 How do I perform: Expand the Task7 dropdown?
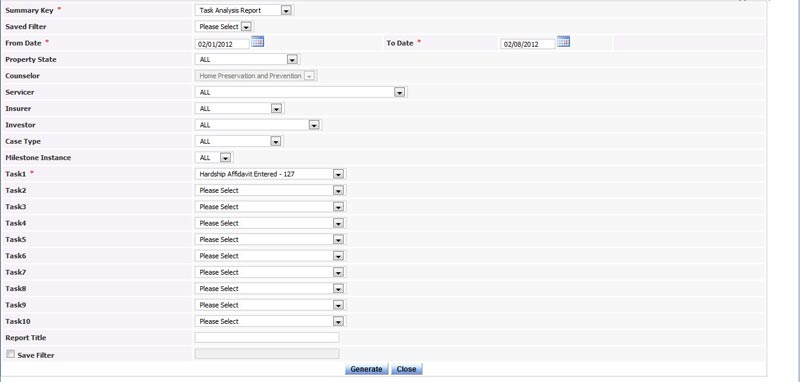[x=270, y=272]
